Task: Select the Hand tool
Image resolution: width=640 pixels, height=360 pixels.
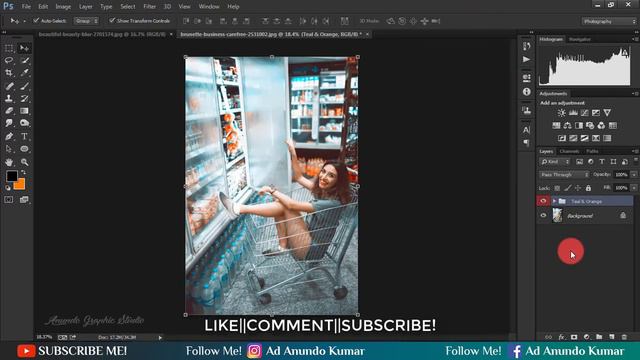Action: [9, 162]
